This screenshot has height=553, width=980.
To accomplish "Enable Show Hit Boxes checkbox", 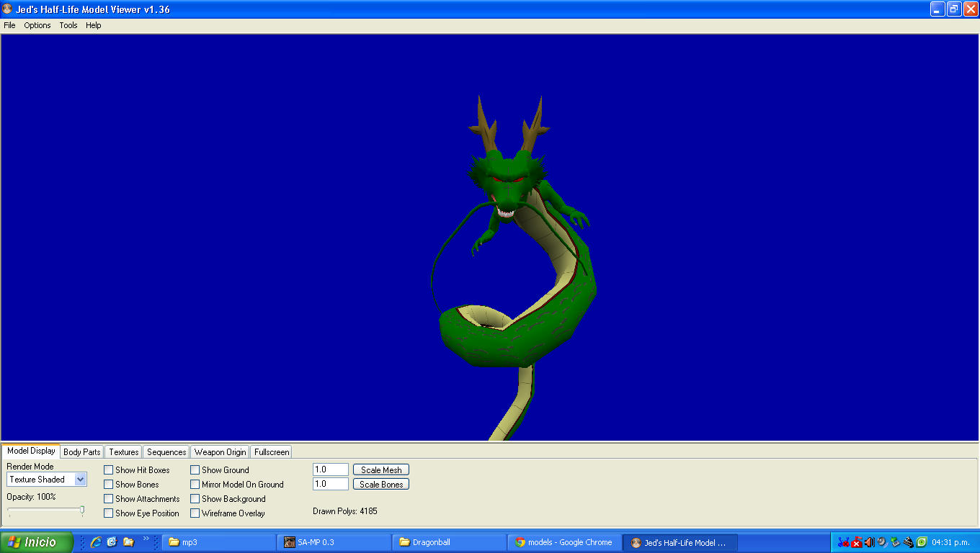I will point(109,470).
